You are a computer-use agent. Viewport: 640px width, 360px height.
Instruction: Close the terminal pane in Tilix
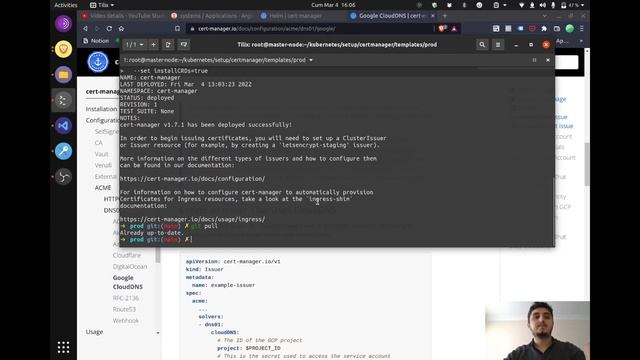[x=548, y=60]
